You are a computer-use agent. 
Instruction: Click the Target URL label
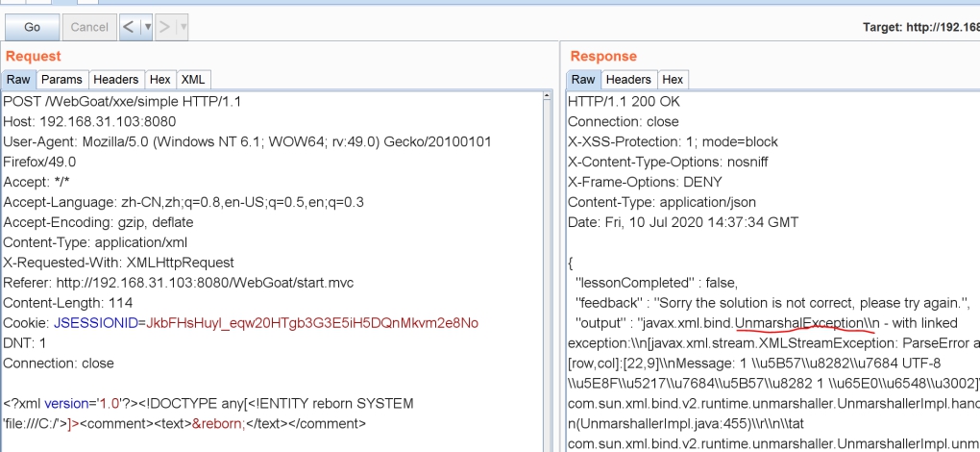[x=921, y=27]
